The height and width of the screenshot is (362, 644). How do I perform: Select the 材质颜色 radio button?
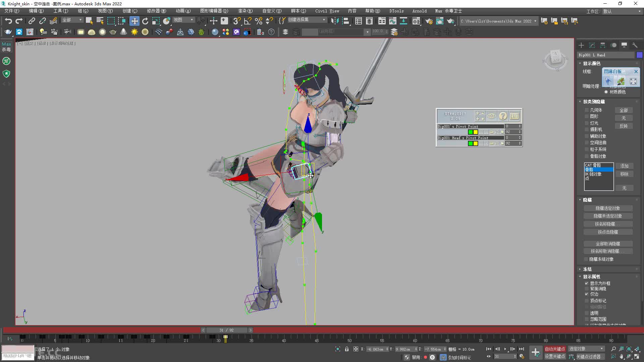(x=606, y=92)
